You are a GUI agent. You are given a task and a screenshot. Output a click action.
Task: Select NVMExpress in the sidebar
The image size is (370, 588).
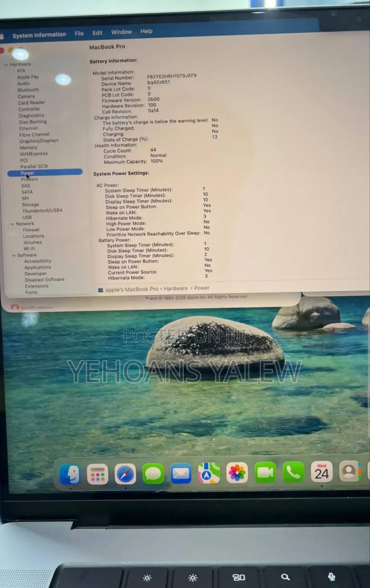[34, 154]
